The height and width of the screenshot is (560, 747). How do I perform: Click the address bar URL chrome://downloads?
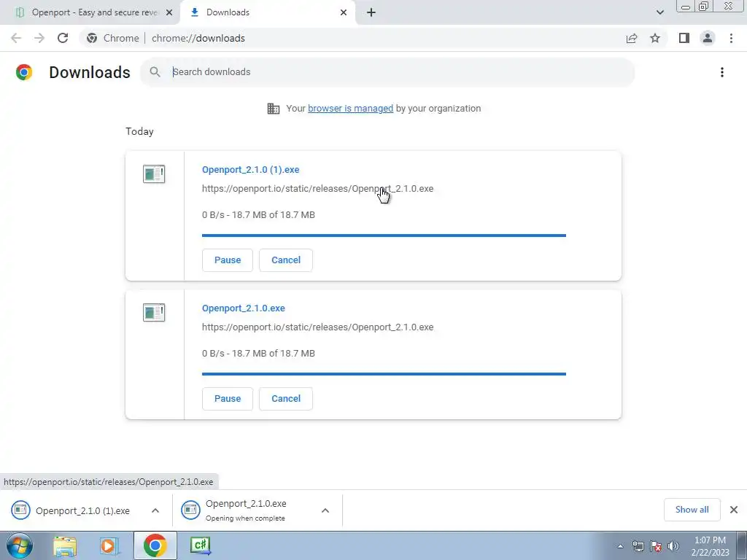(198, 38)
